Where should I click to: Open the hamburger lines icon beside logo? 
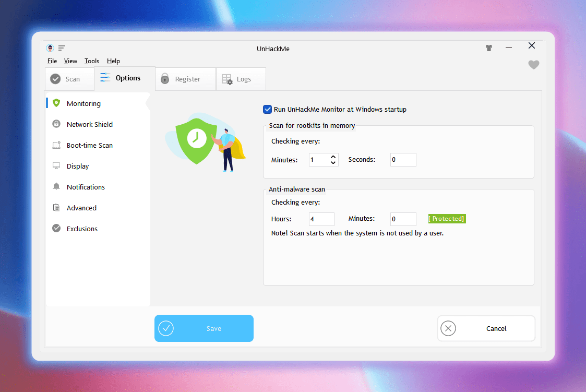pyautogui.click(x=62, y=48)
